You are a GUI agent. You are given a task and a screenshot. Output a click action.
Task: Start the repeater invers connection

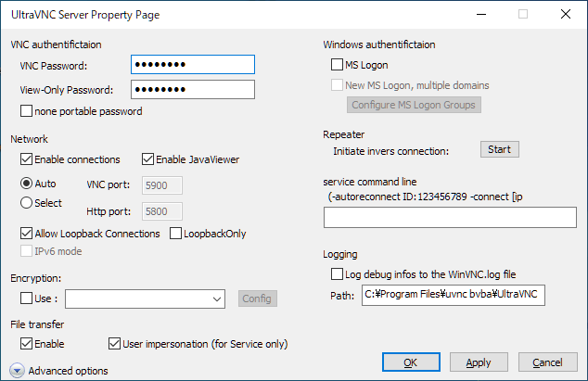500,149
